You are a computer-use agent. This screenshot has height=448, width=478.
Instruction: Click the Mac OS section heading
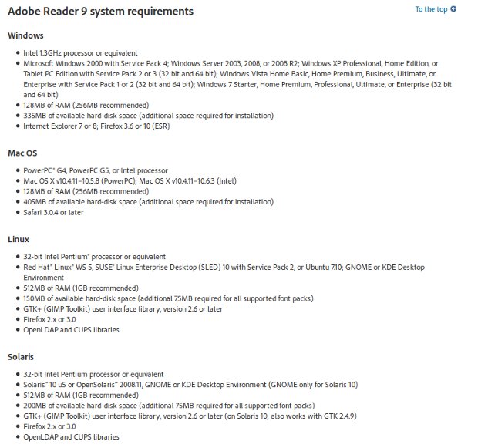22,153
